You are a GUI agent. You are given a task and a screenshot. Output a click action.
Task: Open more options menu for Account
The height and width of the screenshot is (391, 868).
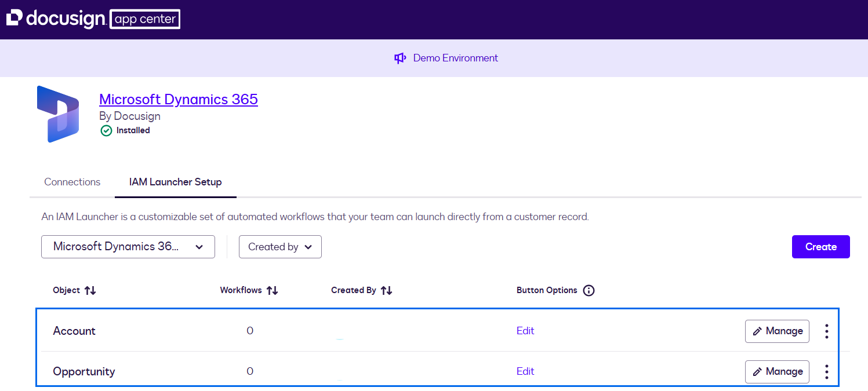827,331
